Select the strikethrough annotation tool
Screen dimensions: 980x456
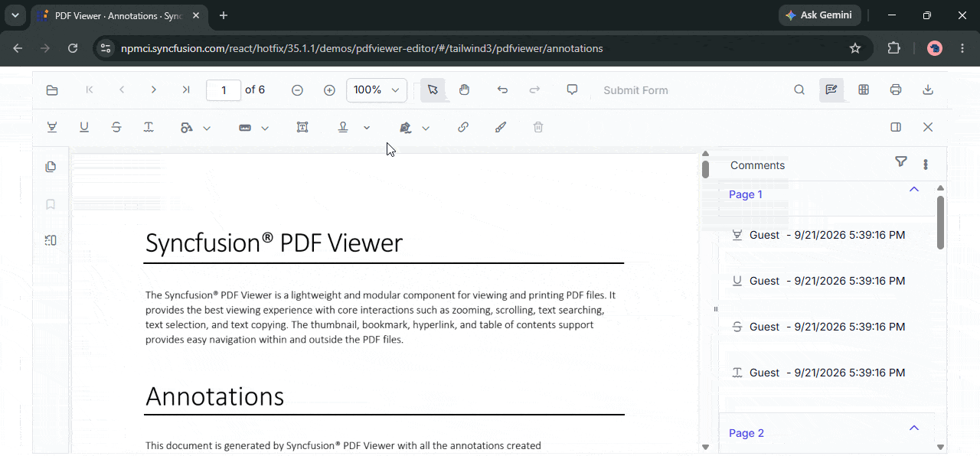(116, 128)
